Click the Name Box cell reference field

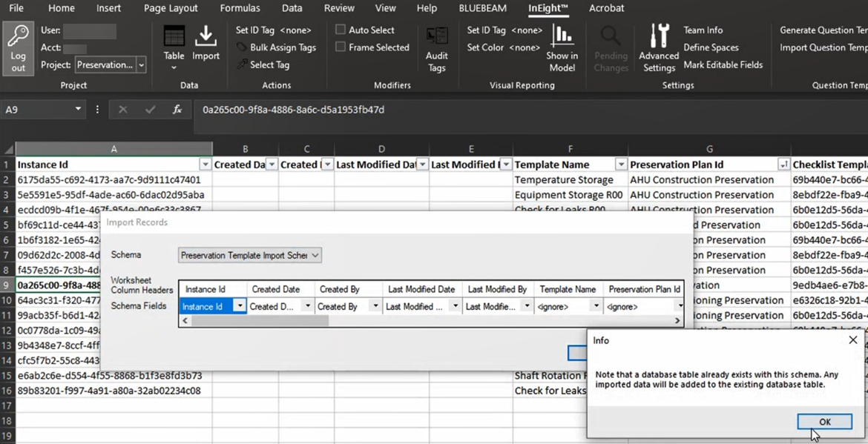coord(36,110)
